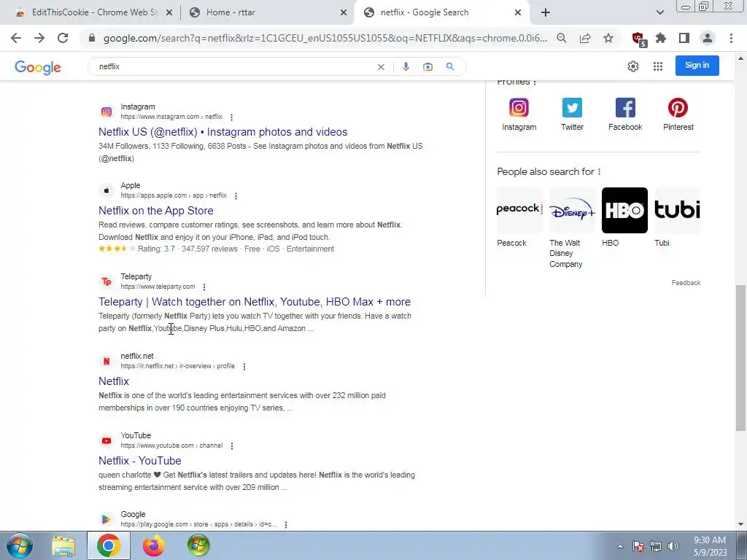Select the Peacock related search thumbnail

point(519,210)
